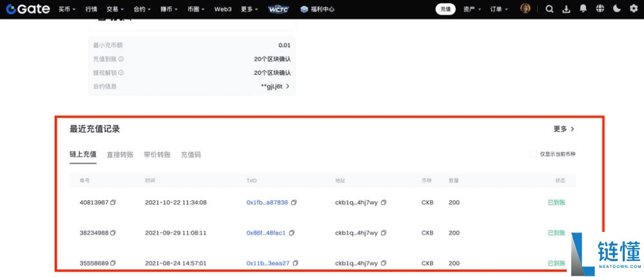Expand the 交易 dropdown menu
644x277 pixels.
tap(115, 9)
